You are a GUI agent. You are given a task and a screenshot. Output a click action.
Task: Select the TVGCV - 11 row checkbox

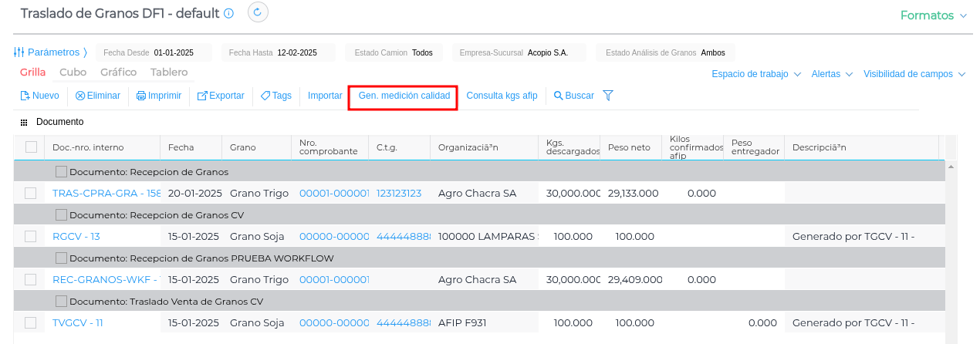tap(31, 323)
